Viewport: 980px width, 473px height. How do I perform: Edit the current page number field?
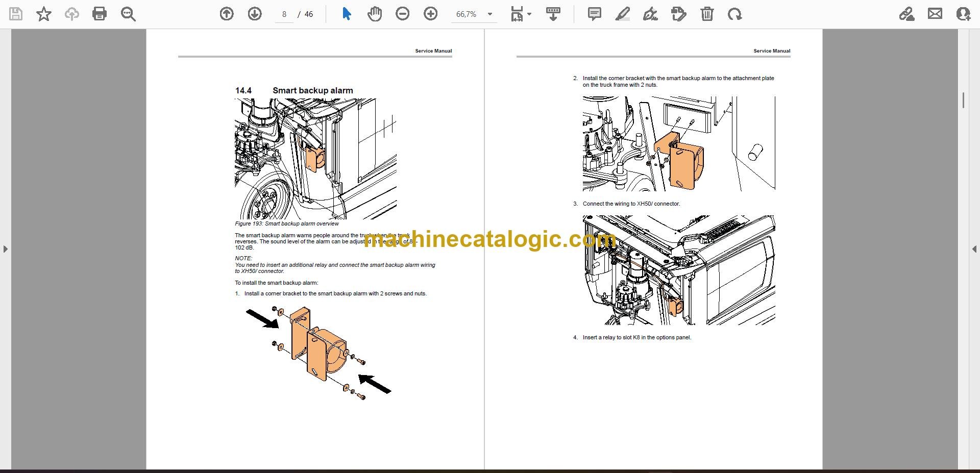pyautogui.click(x=284, y=14)
